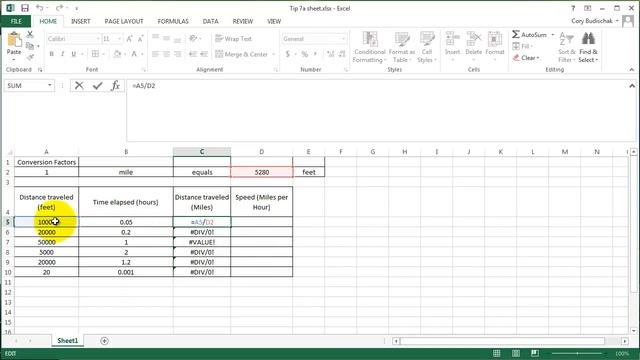Open the Name Box dropdown showing SUM
640x360 pixels.
coord(50,85)
